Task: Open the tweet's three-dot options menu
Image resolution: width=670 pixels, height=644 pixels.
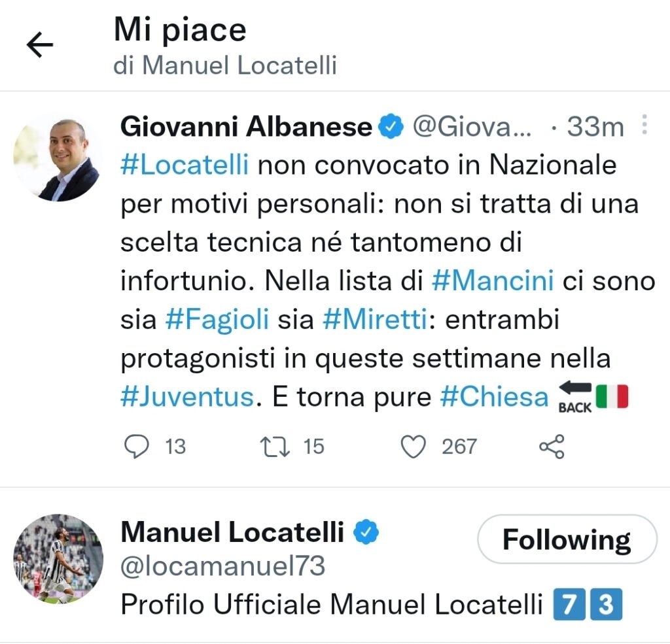Action: pos(644,126)
